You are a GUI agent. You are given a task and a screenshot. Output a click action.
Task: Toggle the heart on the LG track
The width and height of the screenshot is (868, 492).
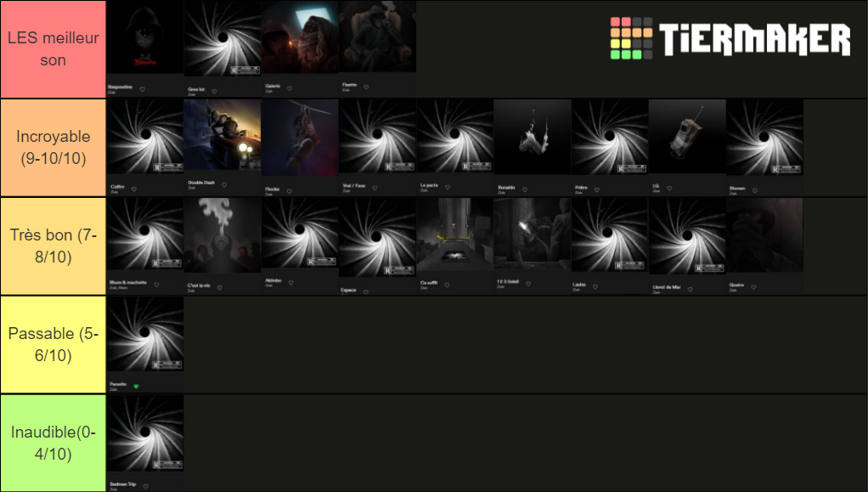pos(669,189)
